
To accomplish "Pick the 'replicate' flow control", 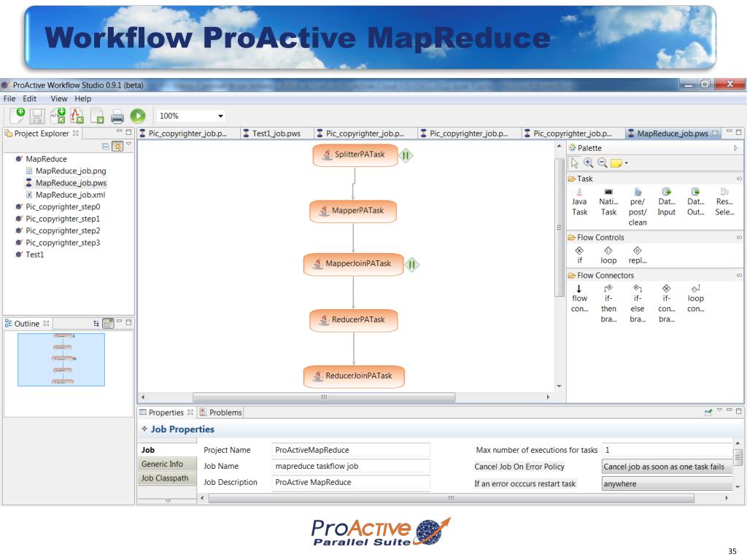I will (638, 254).
